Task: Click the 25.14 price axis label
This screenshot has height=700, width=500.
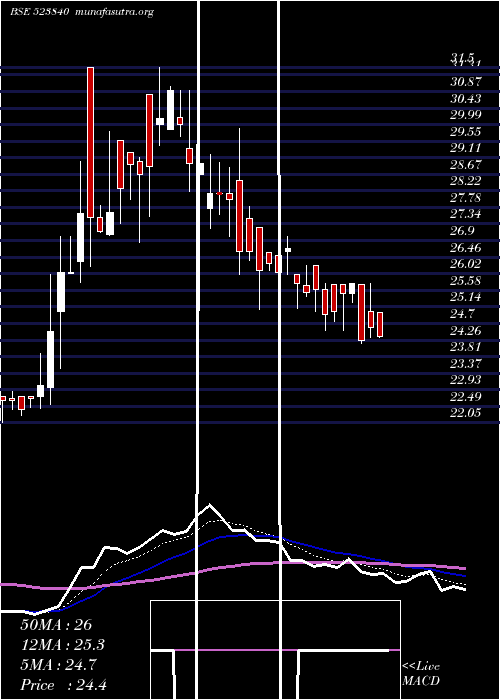Action: coord(466,296)
